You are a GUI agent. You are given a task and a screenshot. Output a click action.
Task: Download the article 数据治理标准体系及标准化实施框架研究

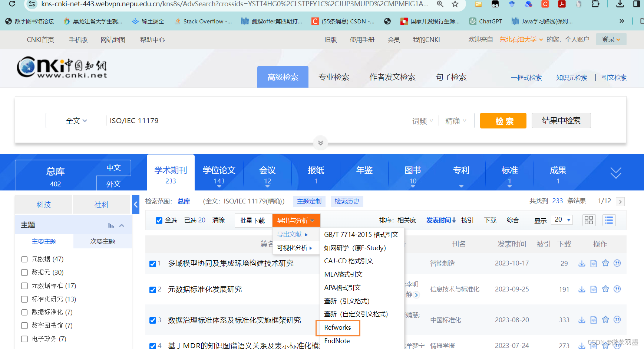pyautogui.click(x=582, y=320)
